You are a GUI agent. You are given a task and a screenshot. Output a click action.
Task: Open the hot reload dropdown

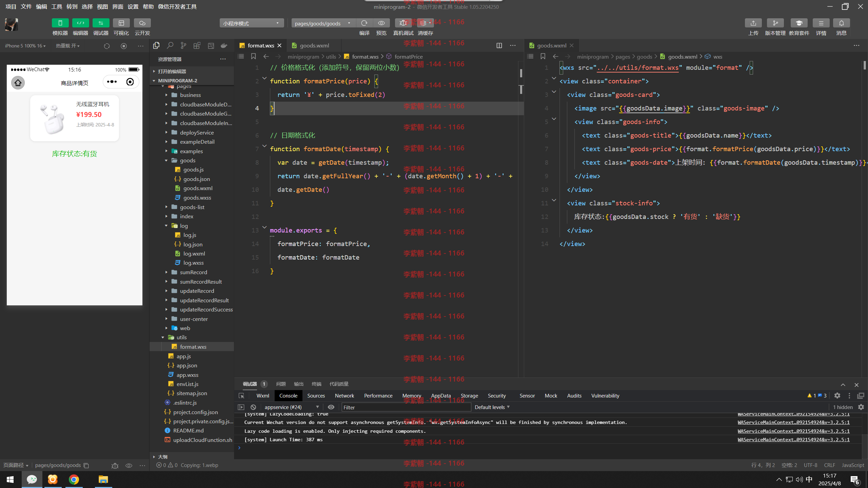[68, 46]
